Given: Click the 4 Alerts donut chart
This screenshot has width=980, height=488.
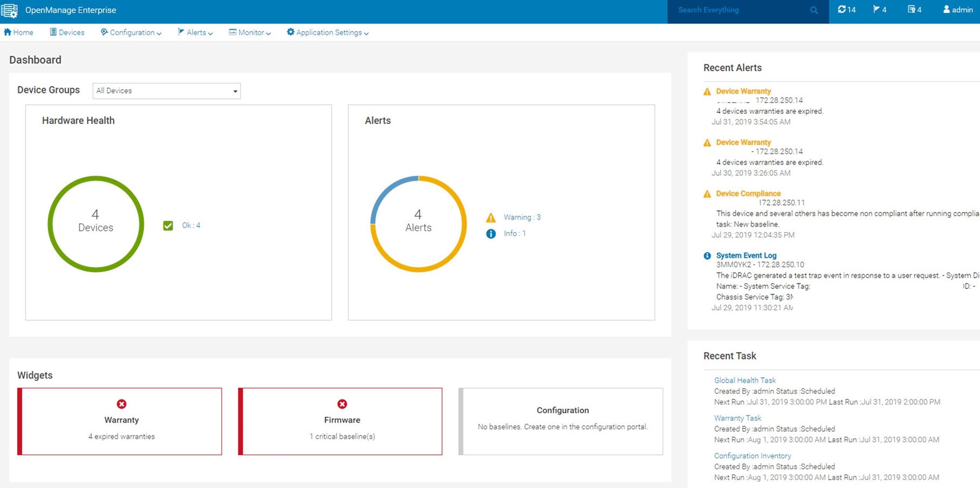Looking at the screenshot, I should tap(418, 224).
